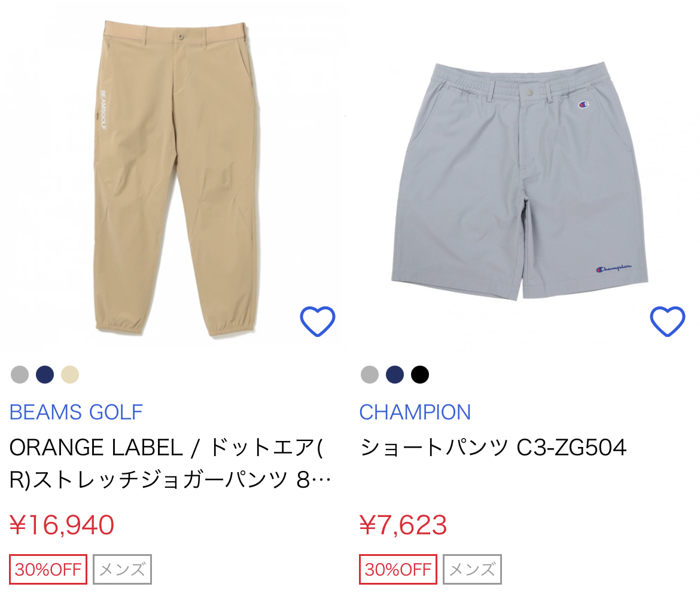Select beige color for BEAMS GOLF pants
Screen dimensions: 700x602
[x=69, y=374]
